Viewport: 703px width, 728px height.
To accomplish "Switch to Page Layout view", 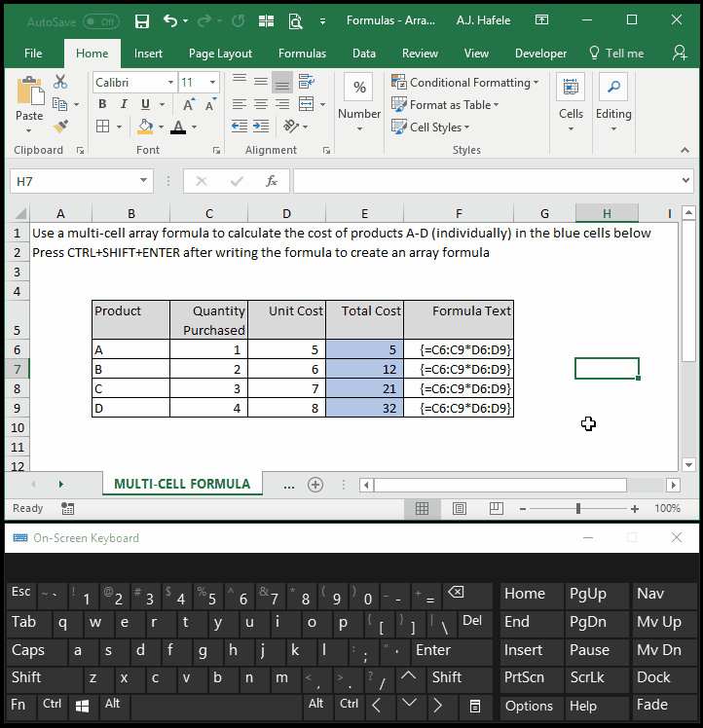I will coord(460,508).
